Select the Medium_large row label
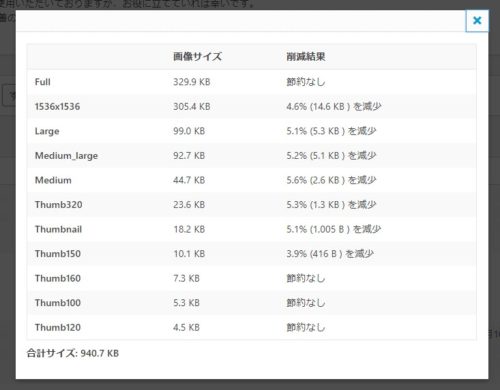 [x=66, y=156]
